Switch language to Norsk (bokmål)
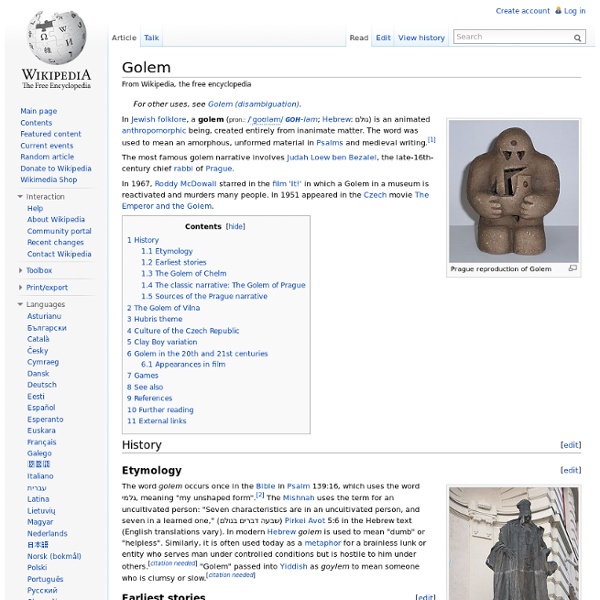 pos(54,556)
